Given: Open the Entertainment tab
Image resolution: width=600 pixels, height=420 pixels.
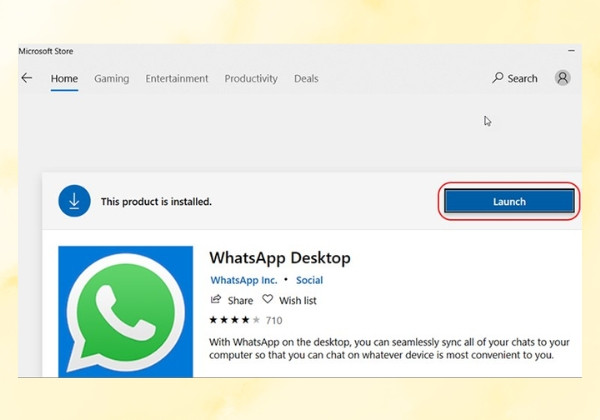Looking at the screenshot, I should 177,78.
